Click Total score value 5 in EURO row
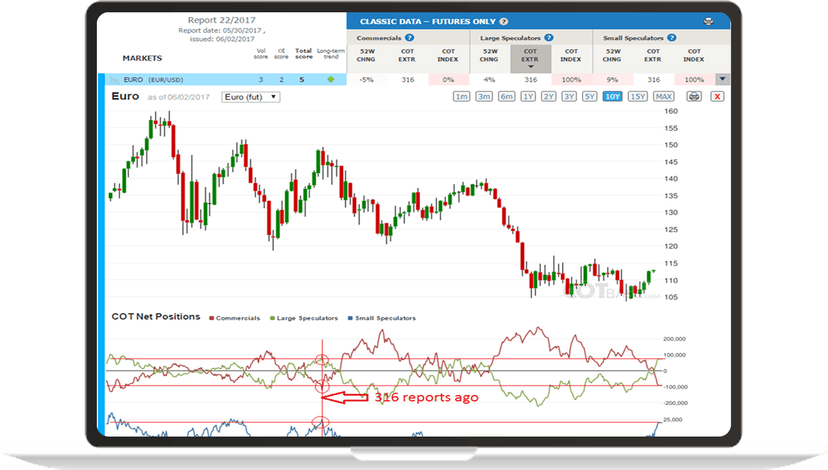 click(302, 80)
